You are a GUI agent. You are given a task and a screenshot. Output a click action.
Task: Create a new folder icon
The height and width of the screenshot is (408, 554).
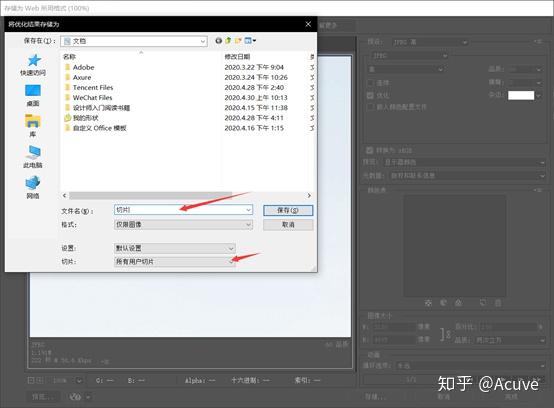pyautogui.click(x=238, y=41)
